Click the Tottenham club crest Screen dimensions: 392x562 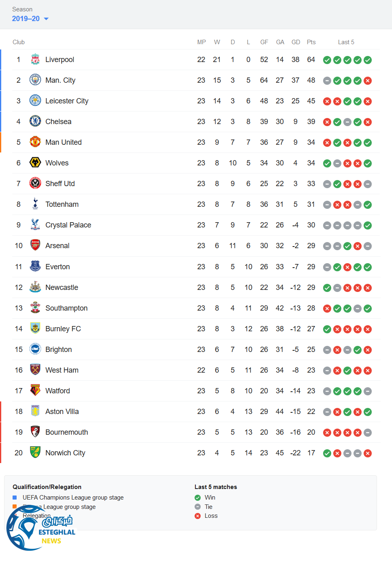(35, 204)
